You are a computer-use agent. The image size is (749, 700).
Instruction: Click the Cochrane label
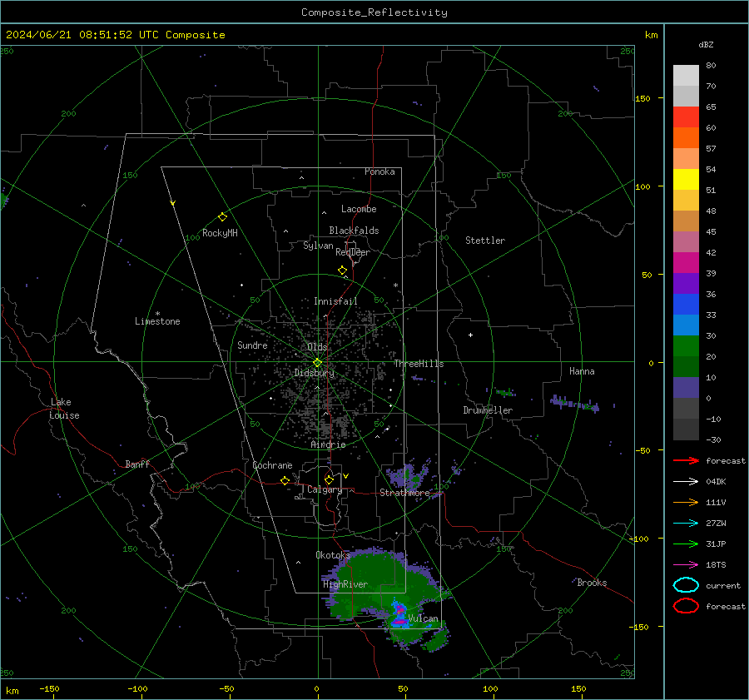pyautogui.click(x=272, y=465)
